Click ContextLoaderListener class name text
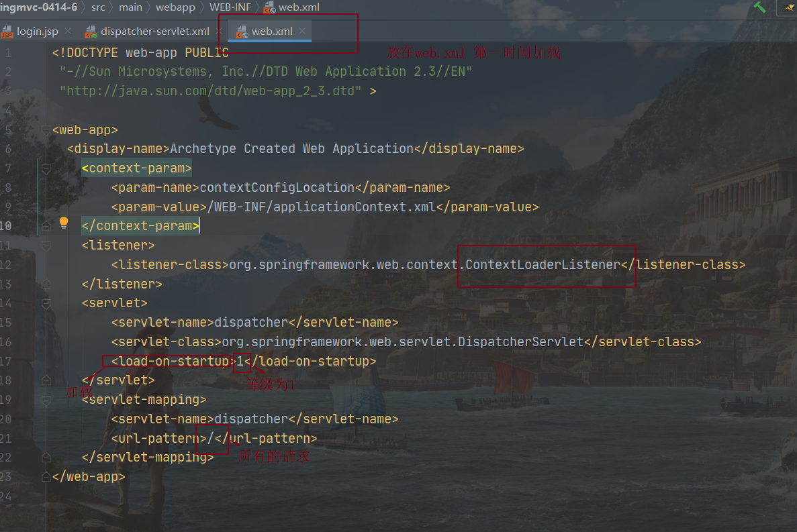The height and width of the screenshot is (532, 797). (543, 264)
